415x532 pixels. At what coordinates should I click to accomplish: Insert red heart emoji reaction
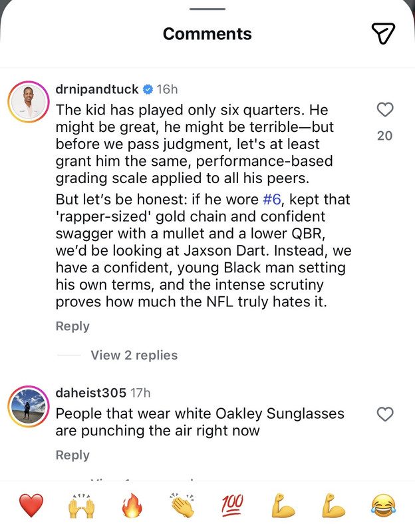click(x=31, y=507)
